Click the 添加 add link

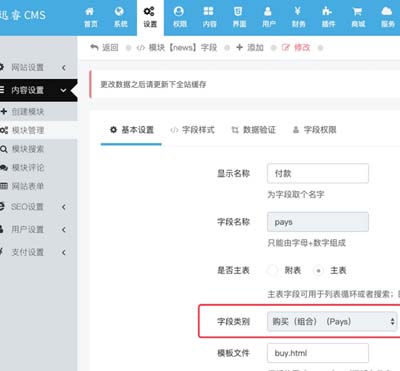[x=250, y=48]
